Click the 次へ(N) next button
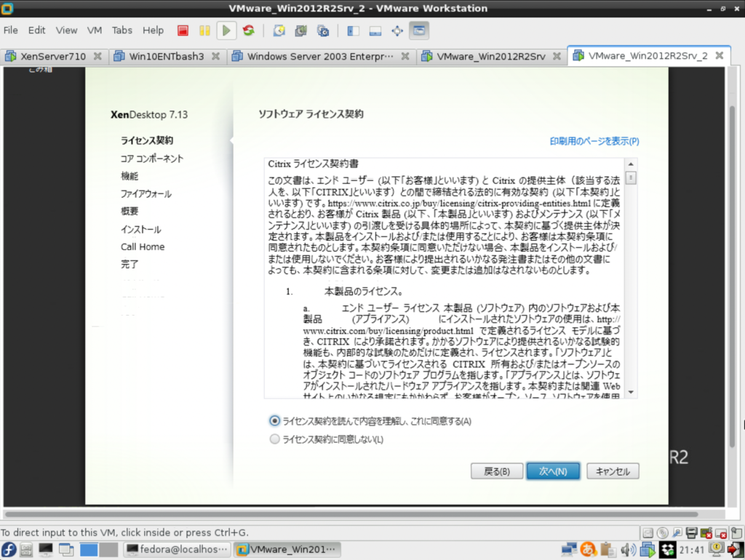745x560 pixels. tap(553, 471)
